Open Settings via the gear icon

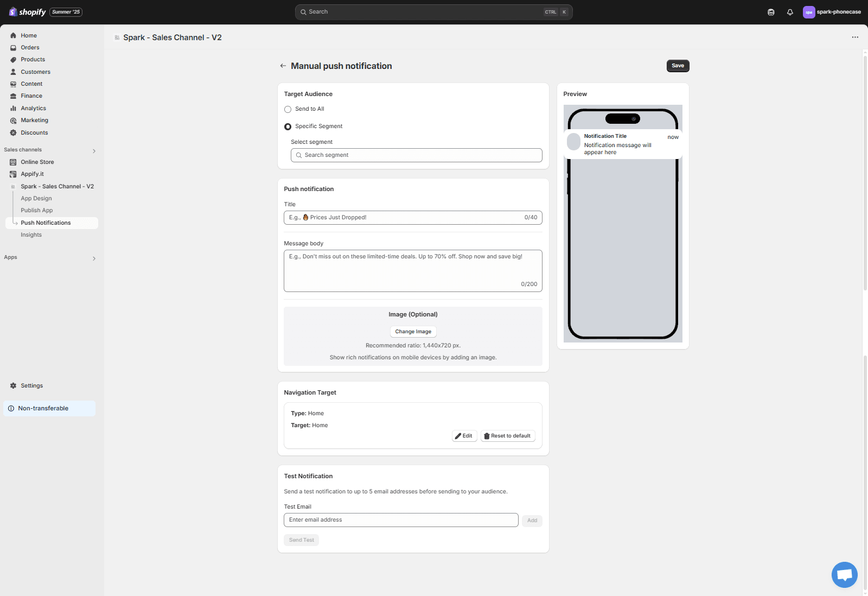14,385
